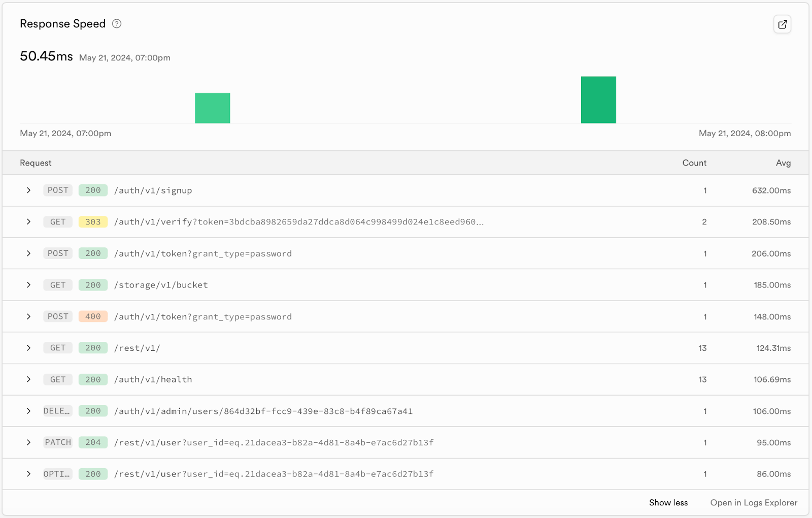
Task: Click Show less button
Action: [x=668, y=502]
